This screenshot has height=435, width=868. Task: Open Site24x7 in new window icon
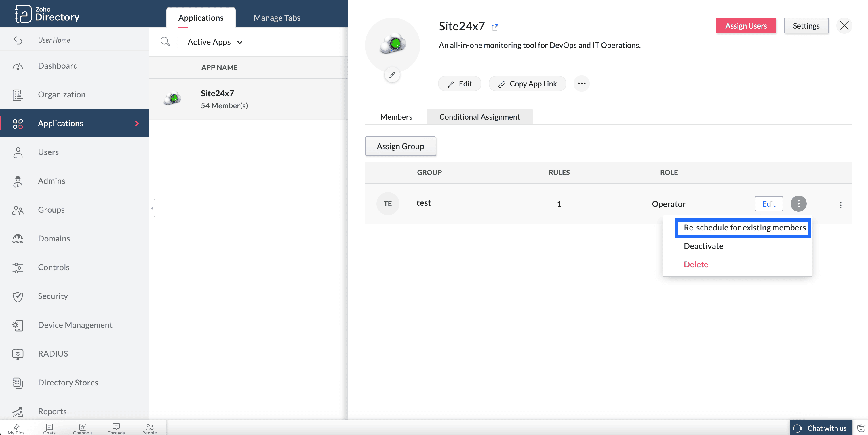pos(495,27)
